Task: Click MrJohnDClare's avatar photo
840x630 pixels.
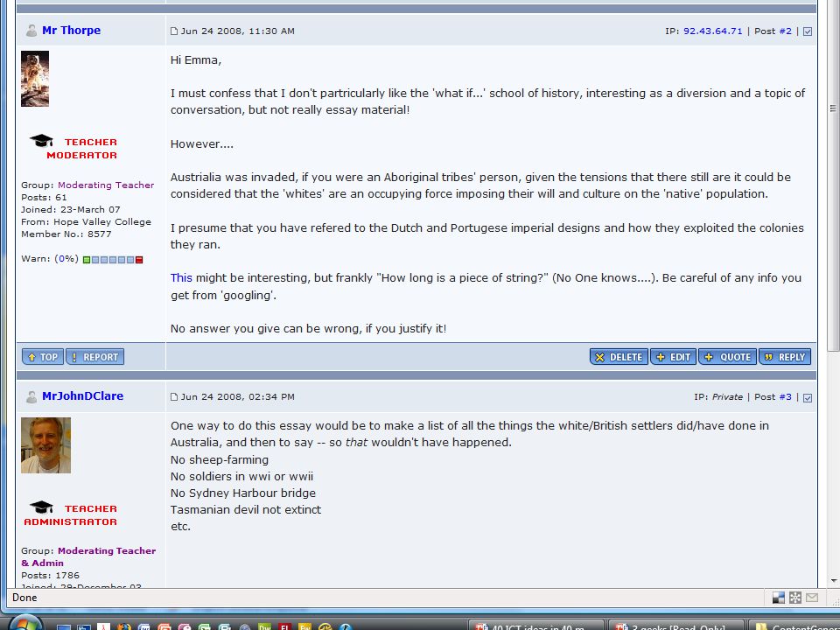Action: click(x=46, y=445)
